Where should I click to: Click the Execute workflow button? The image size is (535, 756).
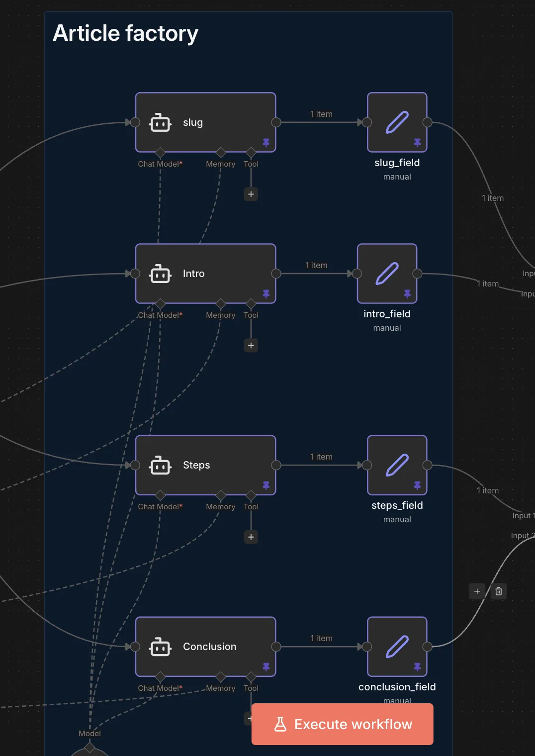[342, 724]
